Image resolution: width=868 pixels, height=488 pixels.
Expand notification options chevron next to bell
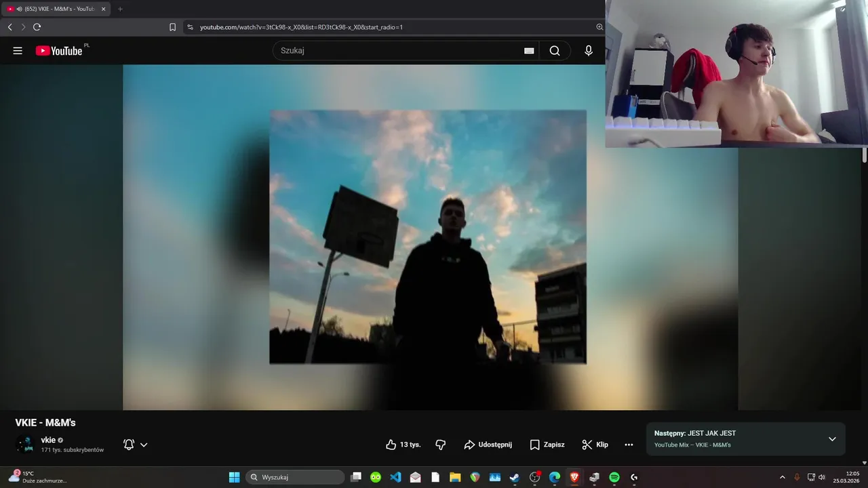144,445
